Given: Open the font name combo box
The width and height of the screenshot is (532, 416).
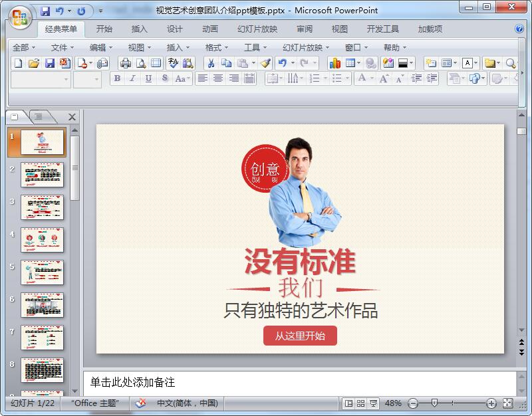Looking at the screenshot, I should point(41,79).
